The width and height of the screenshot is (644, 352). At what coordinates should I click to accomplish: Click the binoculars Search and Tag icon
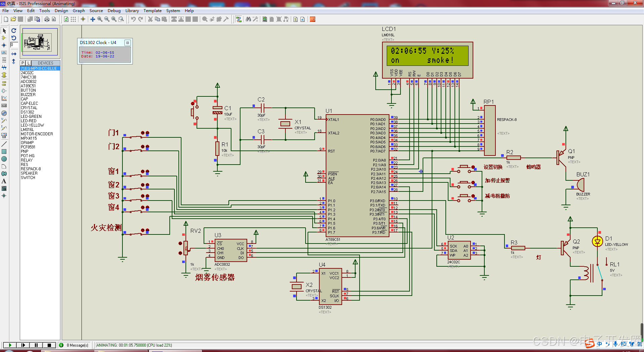click(x=248, y=19)
